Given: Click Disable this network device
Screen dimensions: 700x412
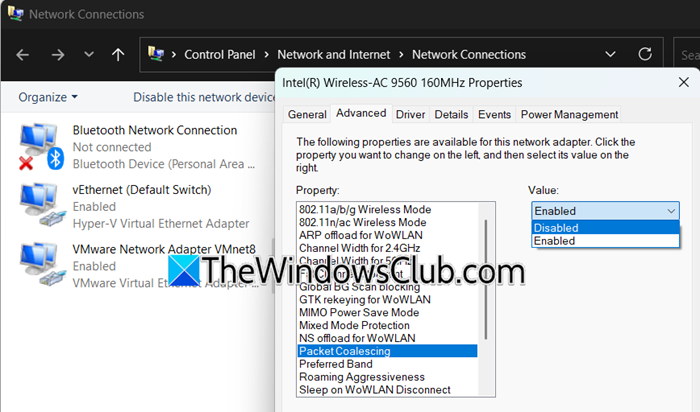Looking at the screenshot, I should click(x=204, y=97).
